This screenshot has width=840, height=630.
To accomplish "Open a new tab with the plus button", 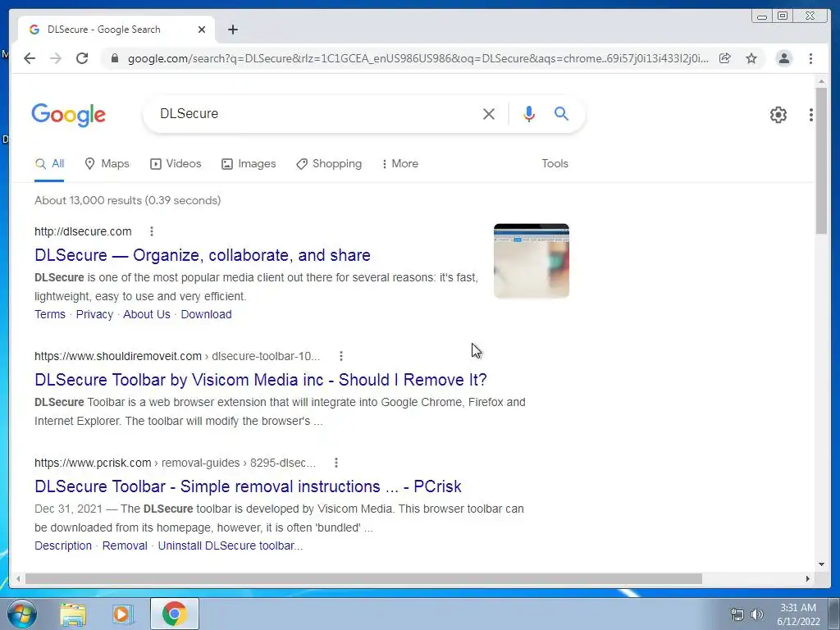I will [232, 30].
